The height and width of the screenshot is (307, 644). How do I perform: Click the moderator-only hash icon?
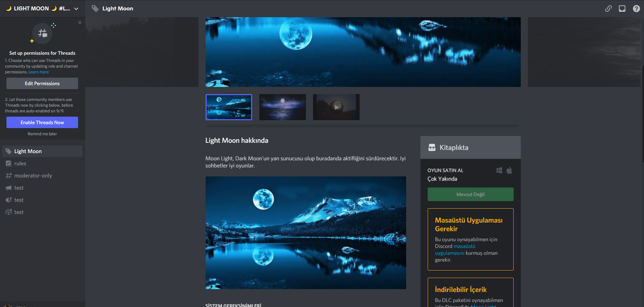point(9,176)
